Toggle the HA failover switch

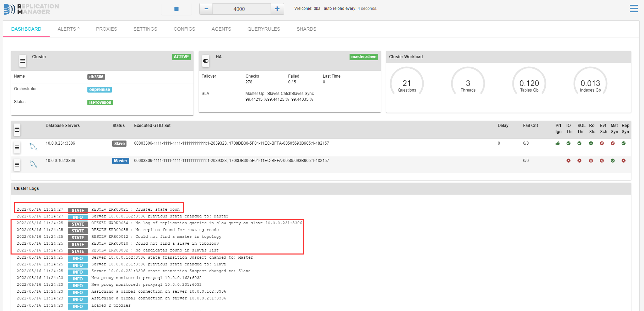[205, 61]
